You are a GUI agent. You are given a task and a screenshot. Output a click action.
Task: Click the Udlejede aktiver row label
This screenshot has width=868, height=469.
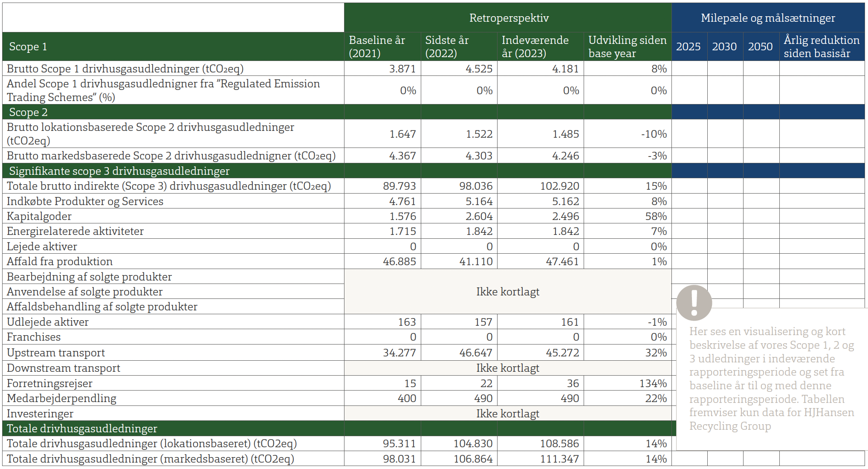coord(47,322)
